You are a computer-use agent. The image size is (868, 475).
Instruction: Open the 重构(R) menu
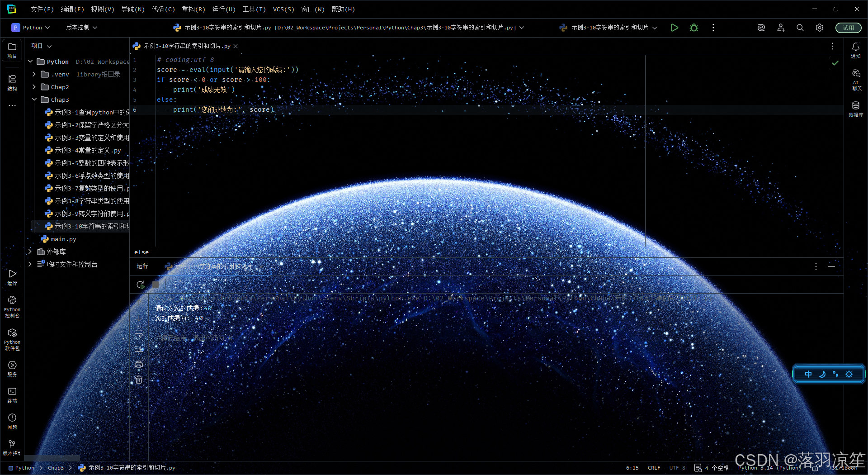coord(193,9)
